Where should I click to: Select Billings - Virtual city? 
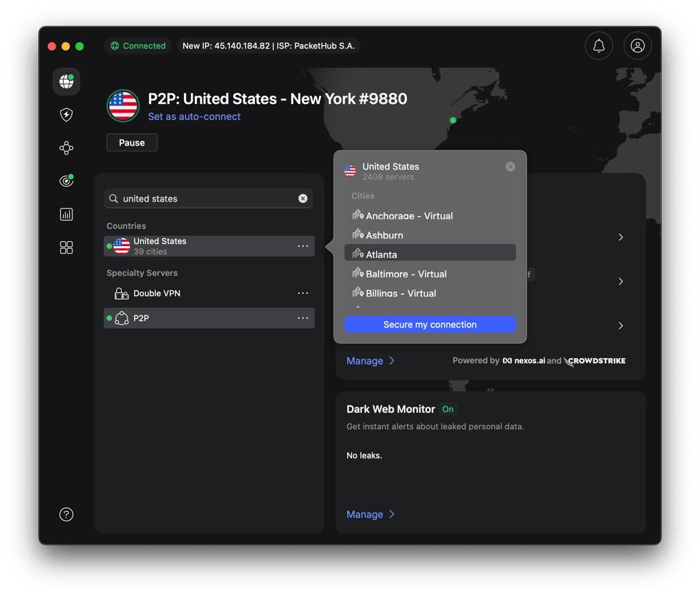(x=430, y=293)
